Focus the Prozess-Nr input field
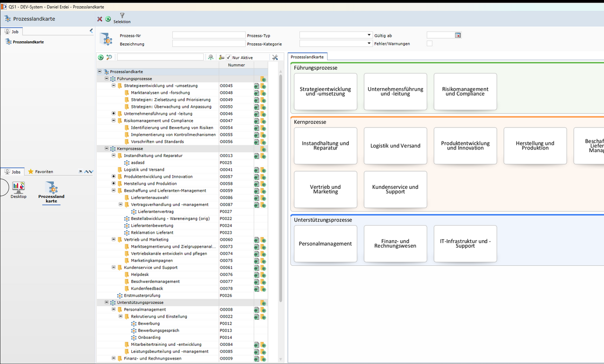 pyautogui.click(x=209, y=35)
